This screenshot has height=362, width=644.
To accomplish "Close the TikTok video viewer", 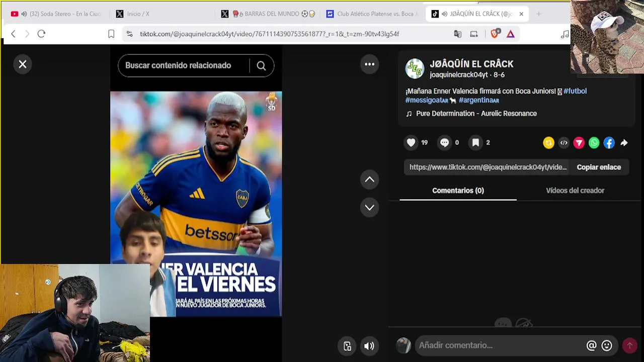I will [23, 64].
